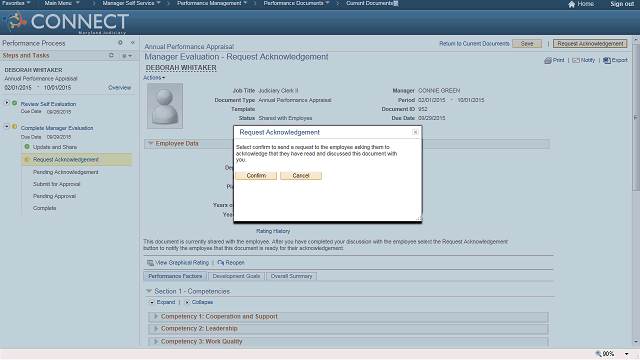Image resolution: width=640 pixels, height=360 pixels.
Task: Open the Steps and Tasks settings dropdown
Action: pyautogui.click(x=127, y=56)
